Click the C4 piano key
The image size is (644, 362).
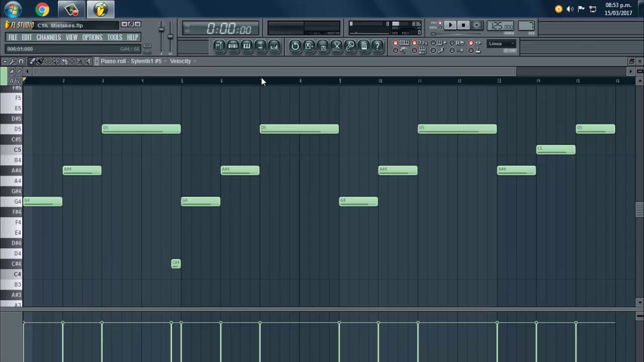click(12, 274)
